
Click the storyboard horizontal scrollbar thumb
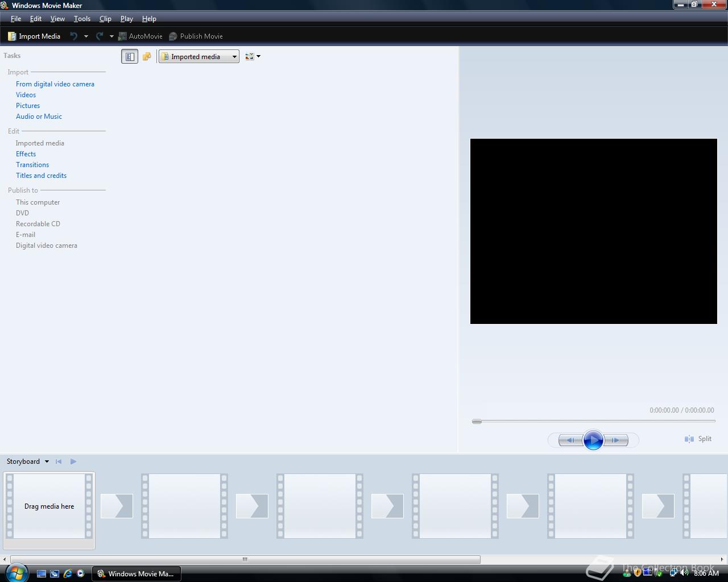[245, 559]
